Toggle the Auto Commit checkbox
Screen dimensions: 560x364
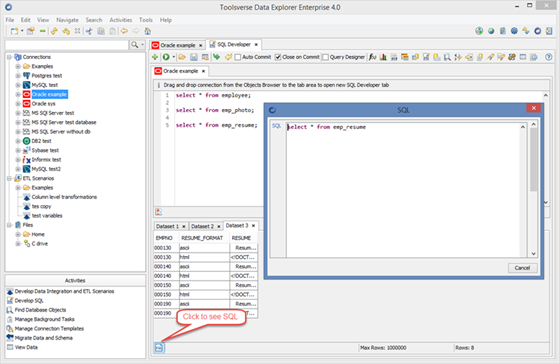[x=238, y=57]
